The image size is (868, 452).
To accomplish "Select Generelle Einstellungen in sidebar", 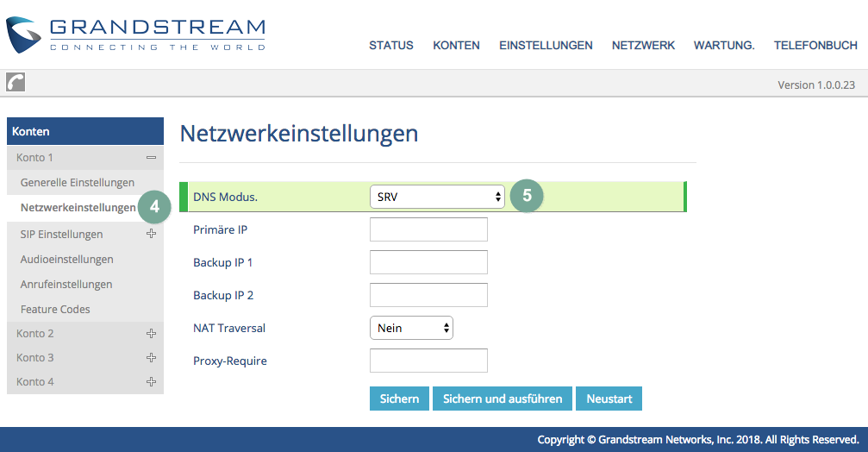I will [x=78, y=182].
